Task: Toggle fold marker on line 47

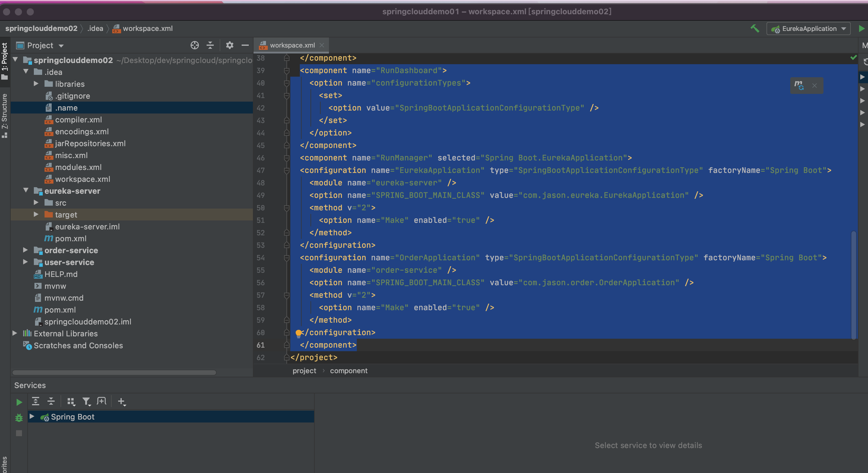Action: coord(286,171)
